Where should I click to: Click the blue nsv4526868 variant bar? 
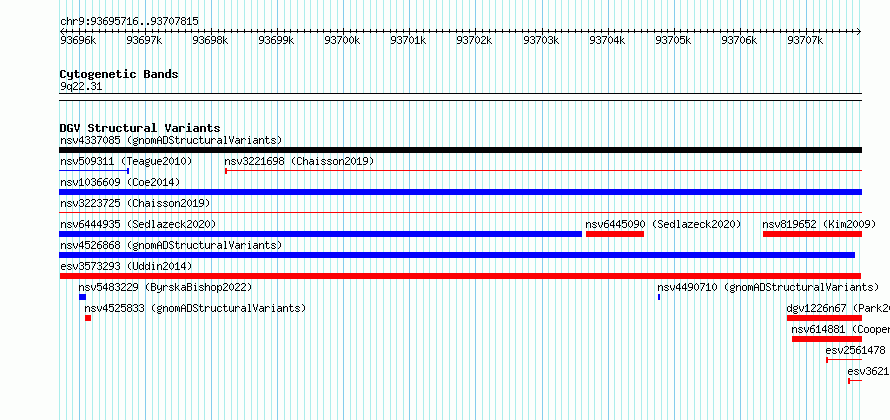point(457,255)
